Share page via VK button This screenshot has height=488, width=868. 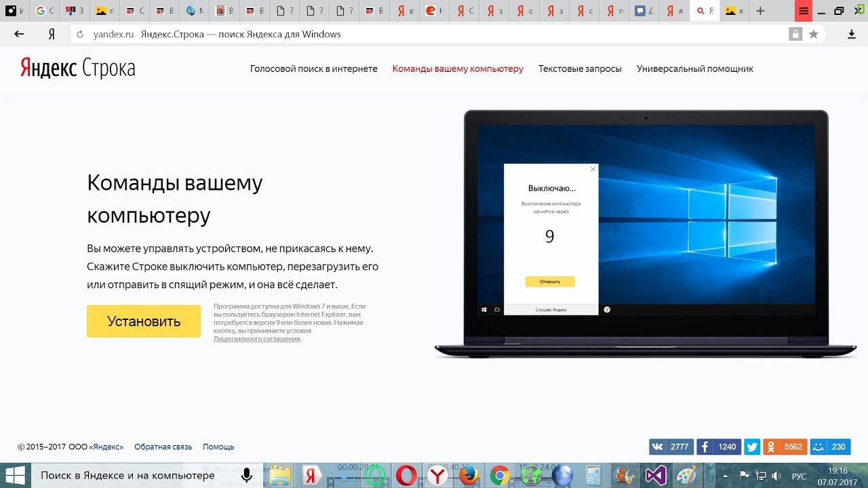point(671,447)
